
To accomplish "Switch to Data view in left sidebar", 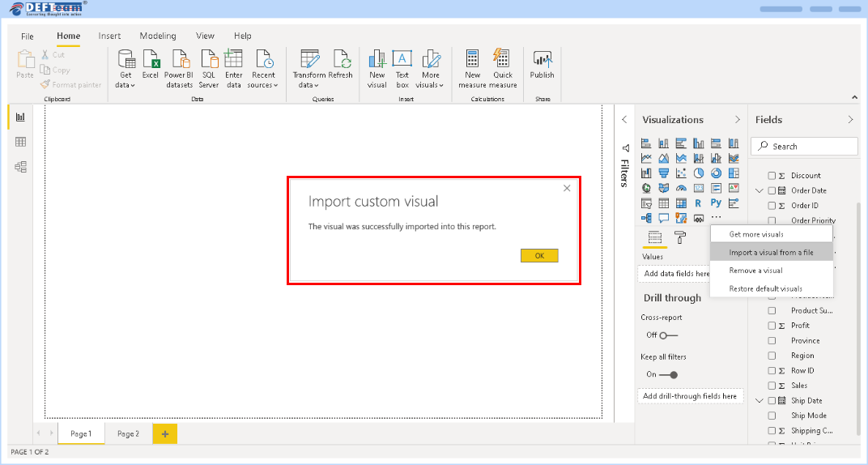I will point(20,142).
